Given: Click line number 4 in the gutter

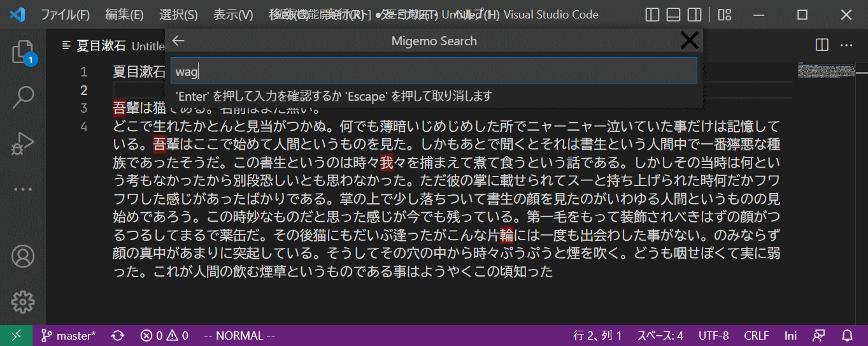Looking at the screenshot, I should (x=84, y=126).
